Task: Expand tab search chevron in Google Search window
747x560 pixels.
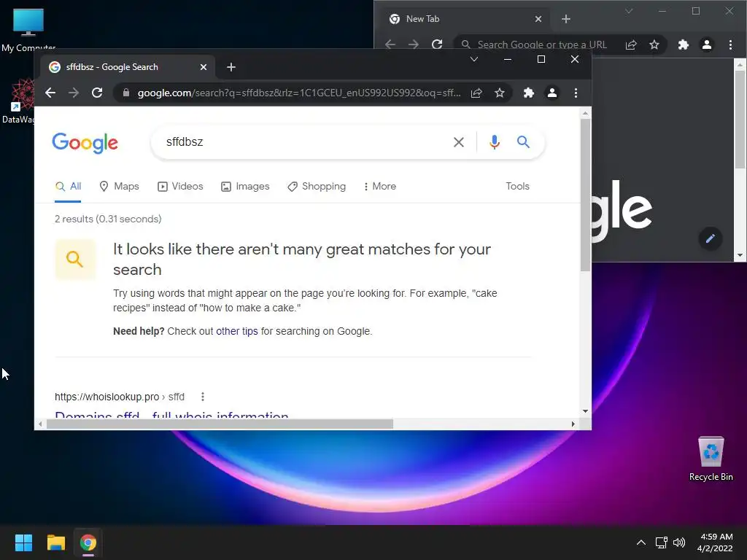Action: pyautogui.click(x=474, y=59)
